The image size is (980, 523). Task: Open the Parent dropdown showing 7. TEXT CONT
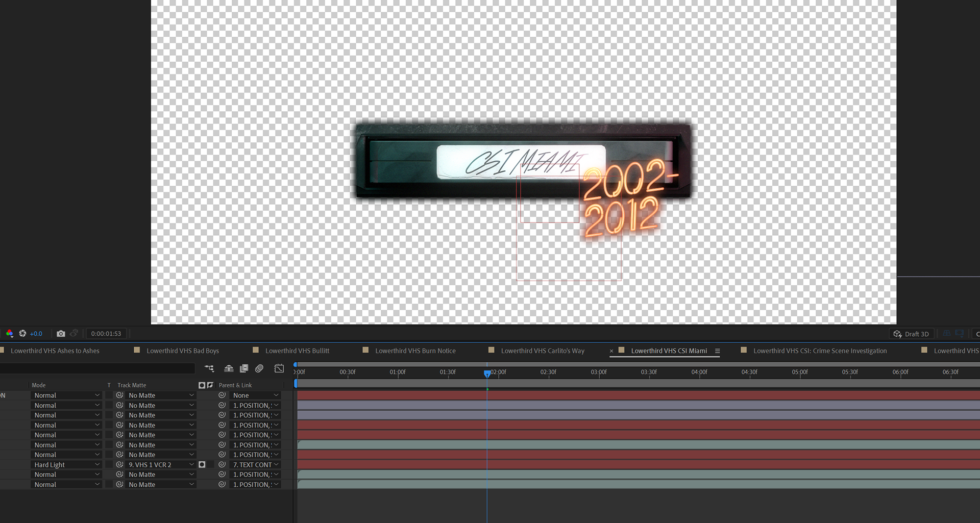[255, 465]
